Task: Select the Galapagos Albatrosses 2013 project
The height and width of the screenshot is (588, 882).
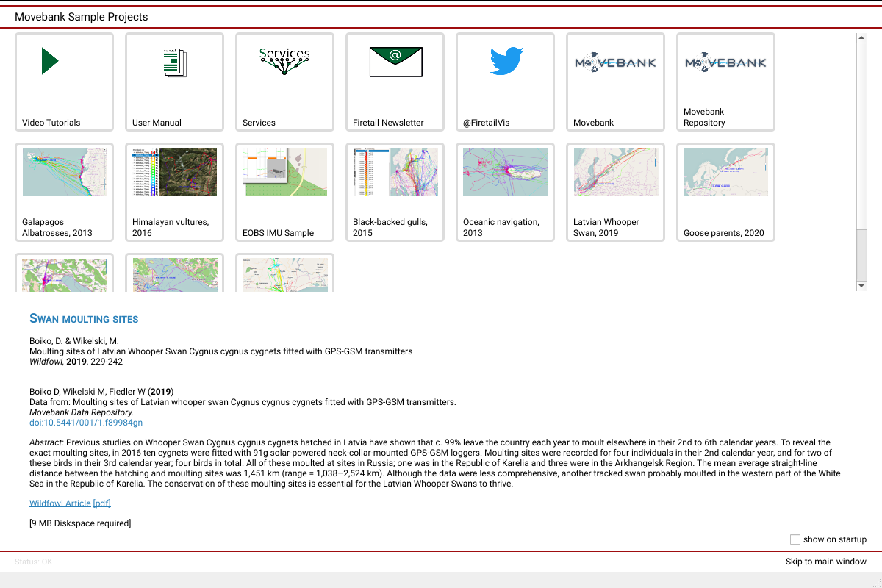Action: [65, 172]
